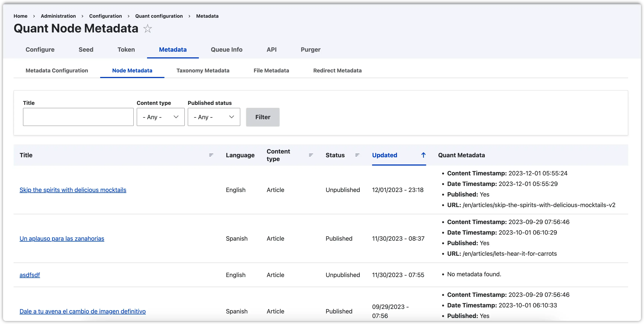Click the bookmark star next to Quant Node Metadata

147,28
